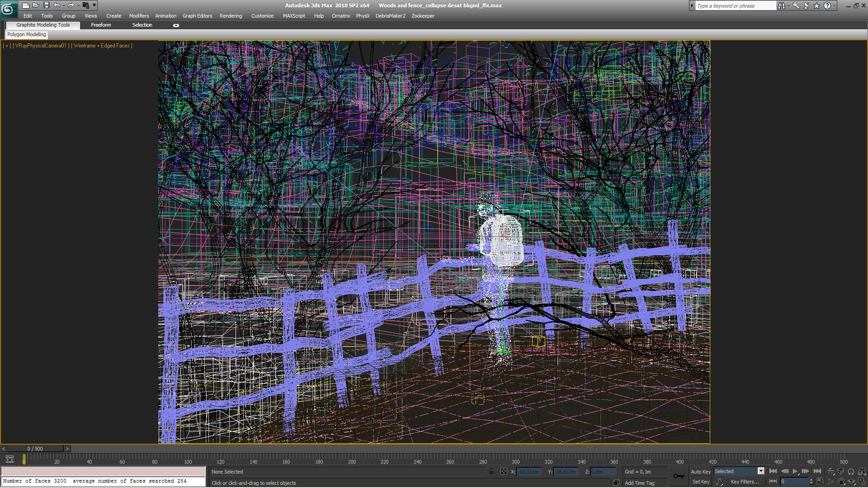Toggle Set Key mode
The height and width of the screenshot is (488, 868).
(x=701, y=482)
